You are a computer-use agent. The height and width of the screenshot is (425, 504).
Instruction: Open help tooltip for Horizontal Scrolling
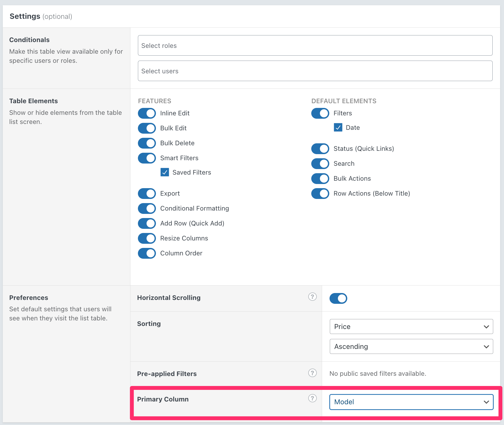tap(312, 297)
